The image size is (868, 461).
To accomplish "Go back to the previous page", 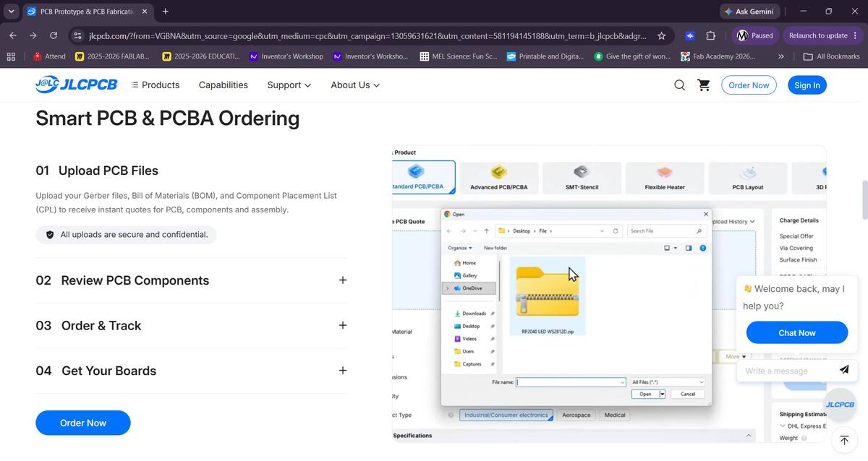I will 13,35.
